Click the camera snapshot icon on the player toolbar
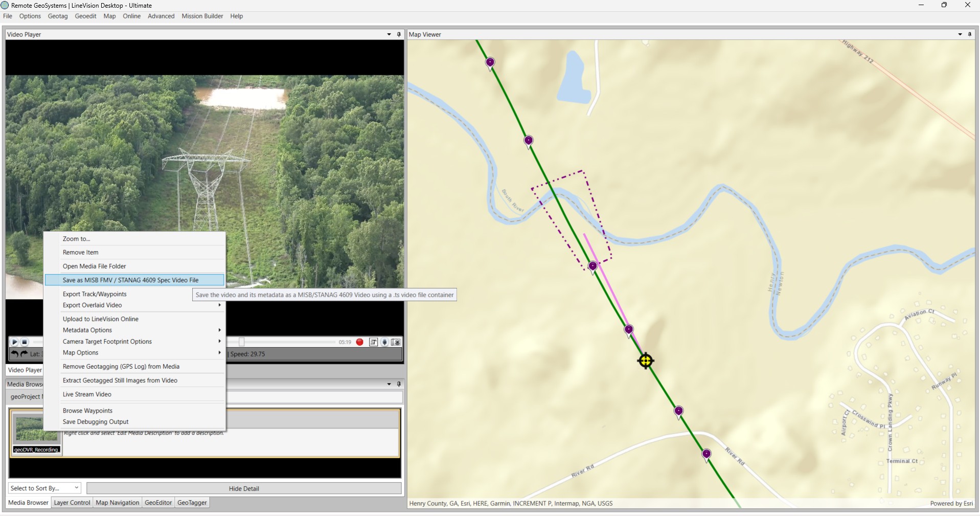The height and width of the screenshot is (516, 980). tap(396, 342)
